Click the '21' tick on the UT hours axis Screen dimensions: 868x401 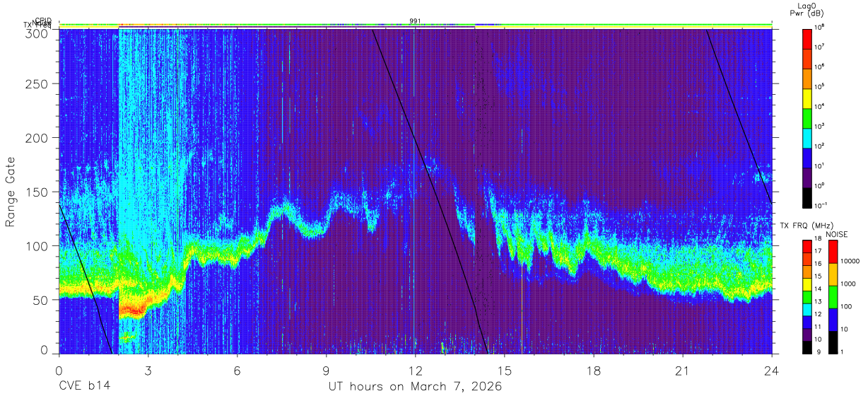[683, 369]
